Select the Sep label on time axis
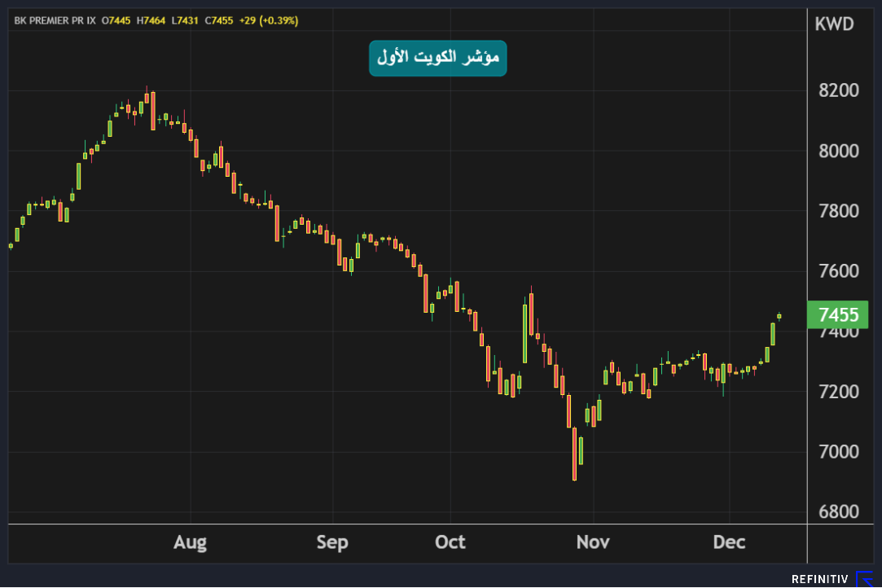The height and width of the screenshot is (588, 882). click(x=332, y=542)
